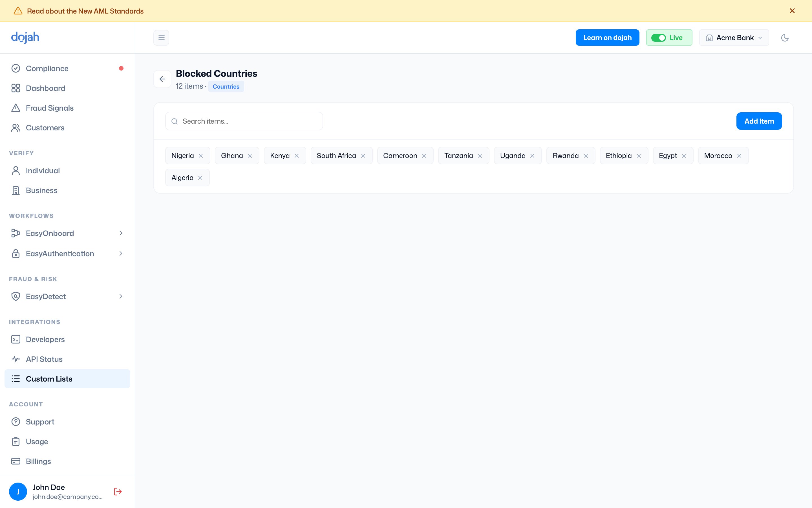
Task: Click the Morocco country chip
Action: tap(723, 156)
